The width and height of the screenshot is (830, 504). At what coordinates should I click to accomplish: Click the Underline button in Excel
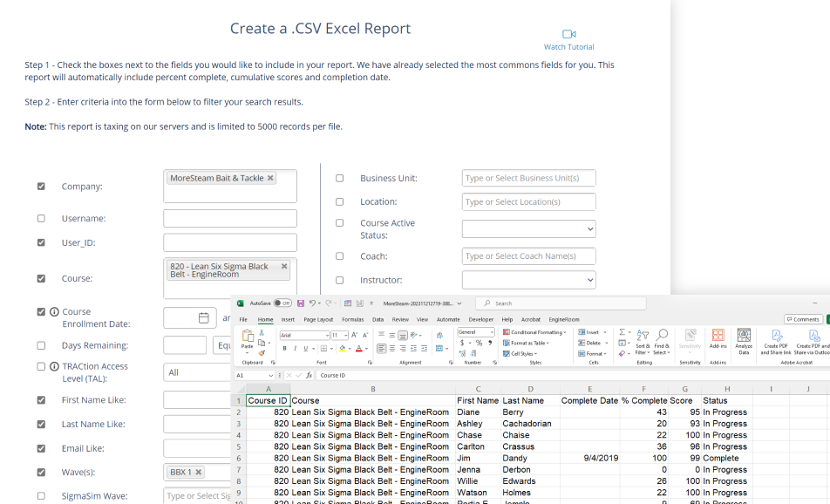305,349
